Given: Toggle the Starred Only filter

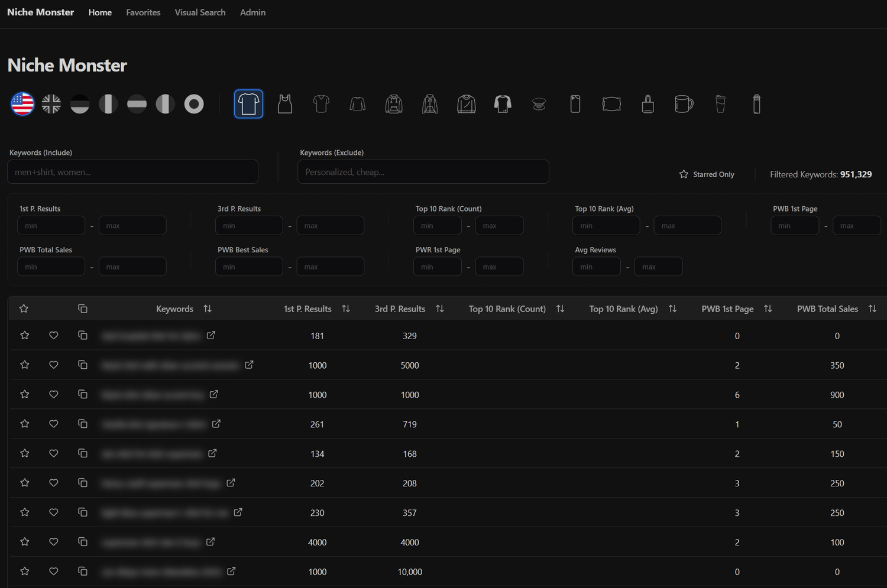Looking at the screenshot, I should pos(707,174).
